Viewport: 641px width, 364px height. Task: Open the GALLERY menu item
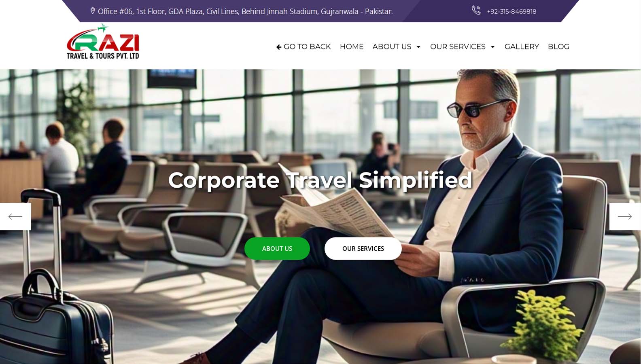[522, 47]
